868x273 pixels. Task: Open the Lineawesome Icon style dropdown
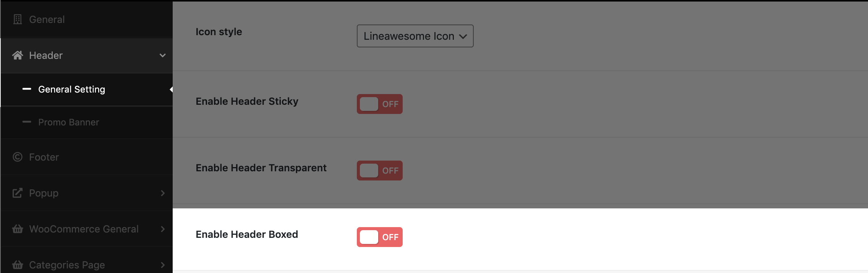pos(415,36)
